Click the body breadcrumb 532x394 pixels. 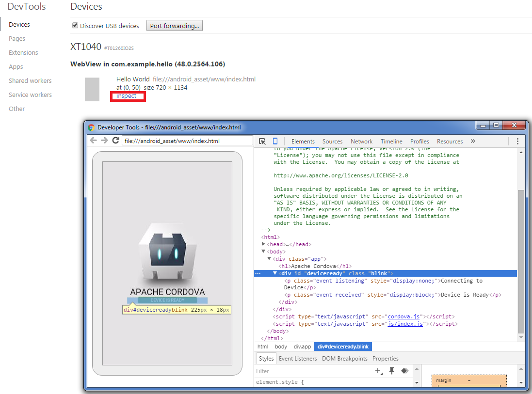pos(281,347)
